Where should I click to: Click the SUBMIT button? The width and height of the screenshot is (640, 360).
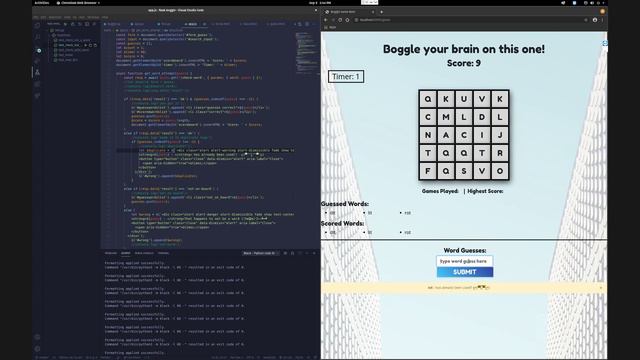point(465,272)
